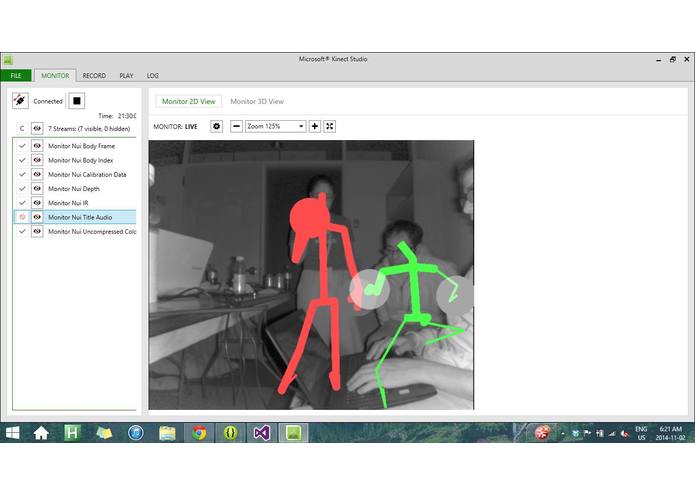
Task: Click the white house icon in taskbar
Action: click(x=41, y=433)
